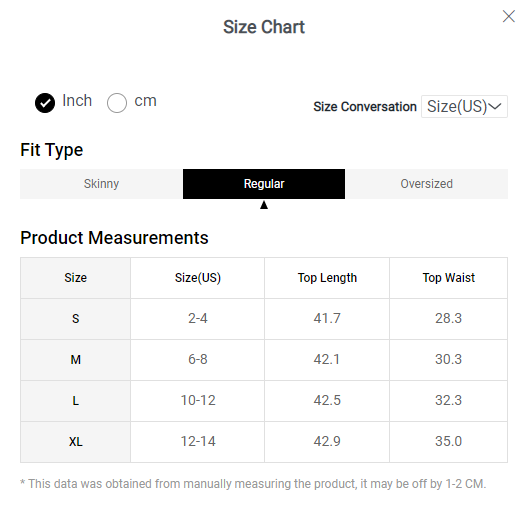Select the Oversized fit type tab
530x510 pixels.
(427, 184)
